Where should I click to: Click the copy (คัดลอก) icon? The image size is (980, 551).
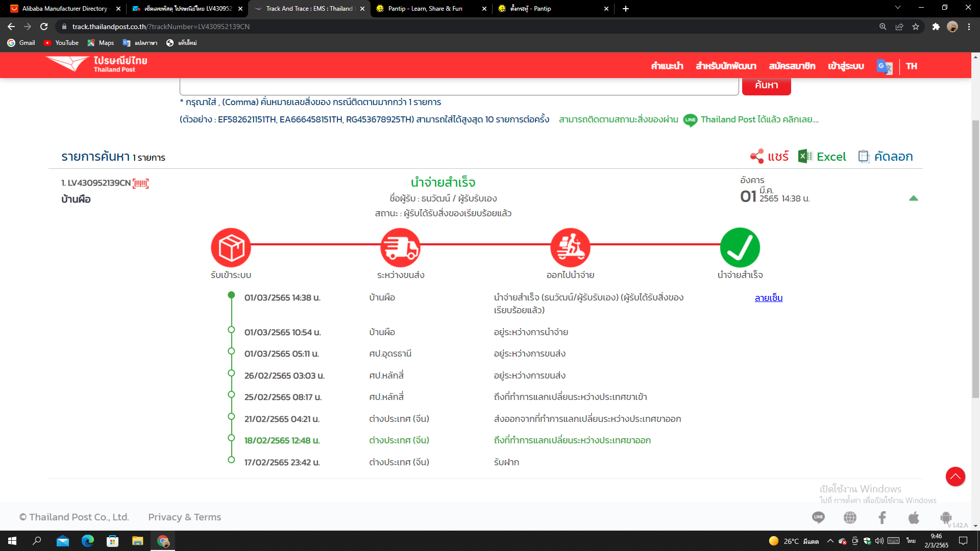tap(864, 157)
